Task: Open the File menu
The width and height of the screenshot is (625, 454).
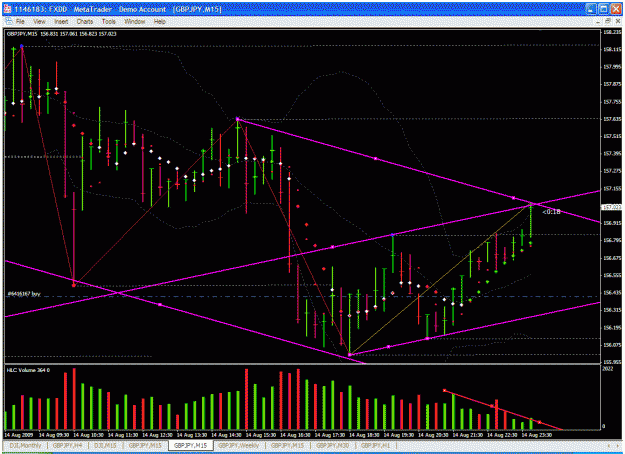Action: point(20,22)
